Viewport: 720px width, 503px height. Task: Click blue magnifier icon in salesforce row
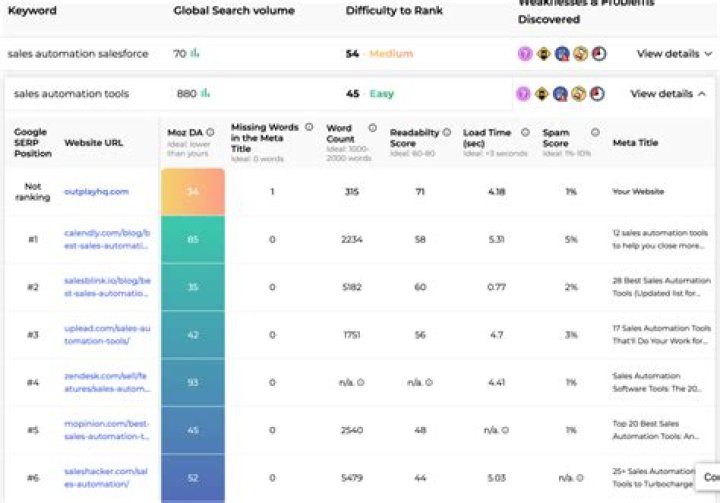point(562,54)
